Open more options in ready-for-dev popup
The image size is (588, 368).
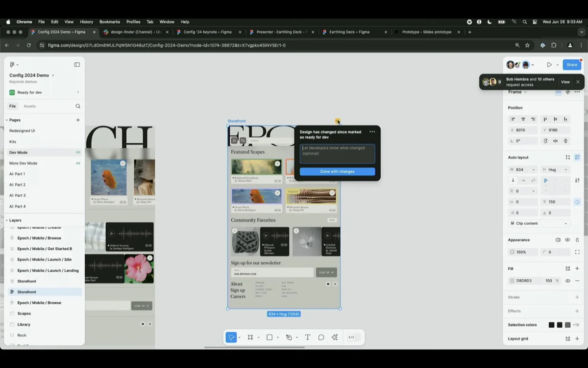372,131
